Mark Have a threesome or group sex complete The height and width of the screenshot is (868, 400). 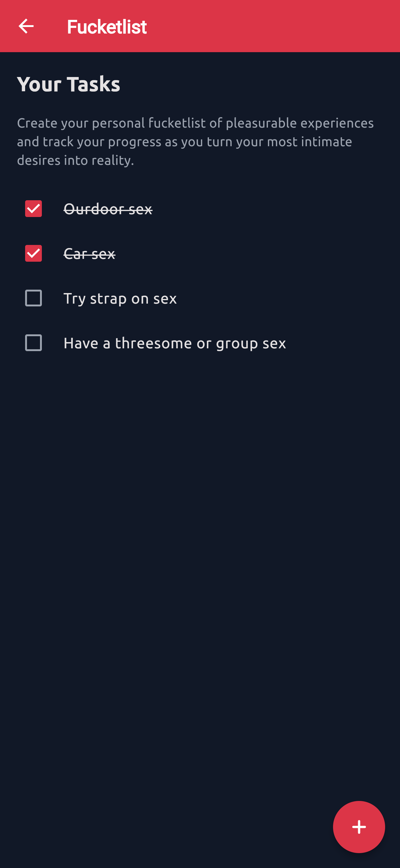(x=33, y=343)
